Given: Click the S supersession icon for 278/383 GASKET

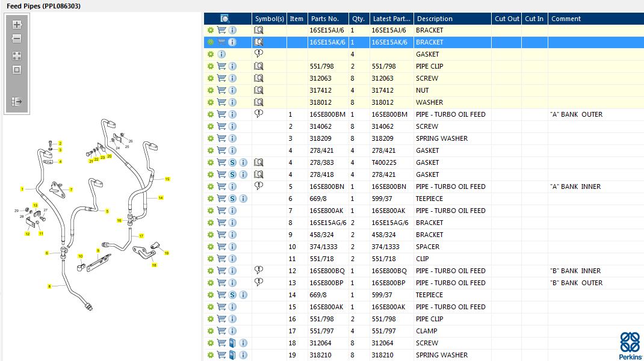Looking at the screenshot, I should coord(232,162).
